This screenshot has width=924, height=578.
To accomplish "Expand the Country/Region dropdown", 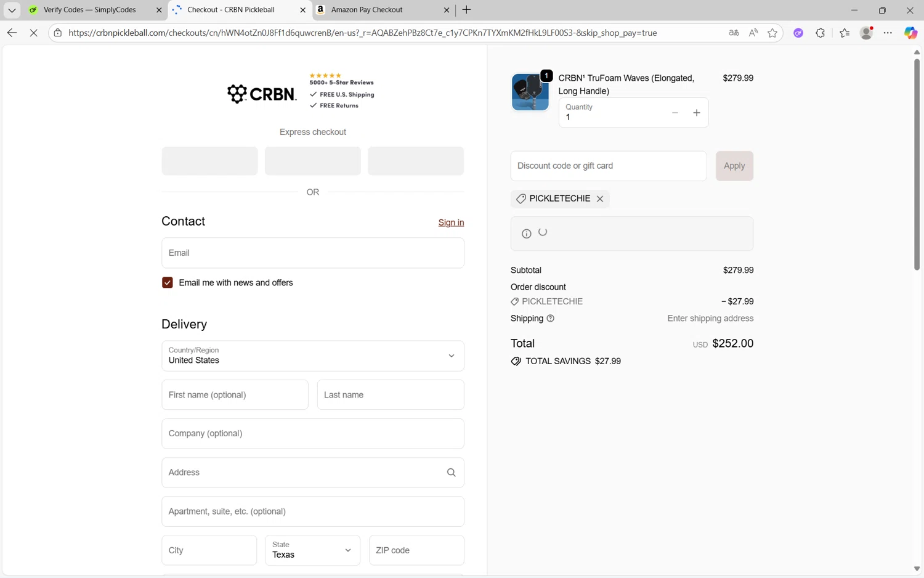I will (x=312, y=356).
